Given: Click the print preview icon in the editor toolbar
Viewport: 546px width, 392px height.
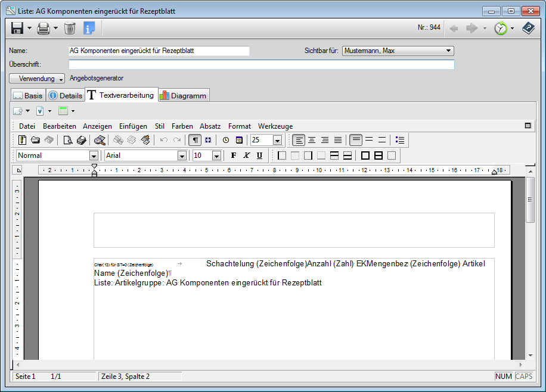Looking at the screenshot, I should [x=67, y=140].
